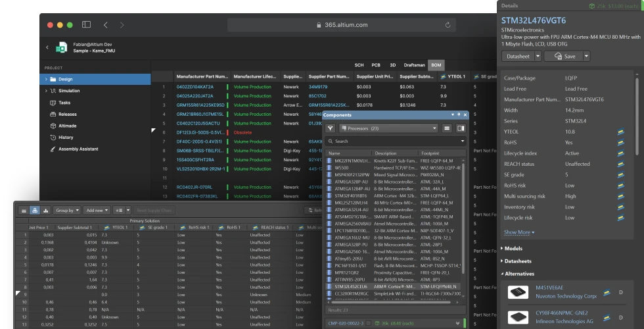Expand the Simulation tree arrow
Image resolution: width=644 pixels, height=329 pixels.
tap(46, 91)
